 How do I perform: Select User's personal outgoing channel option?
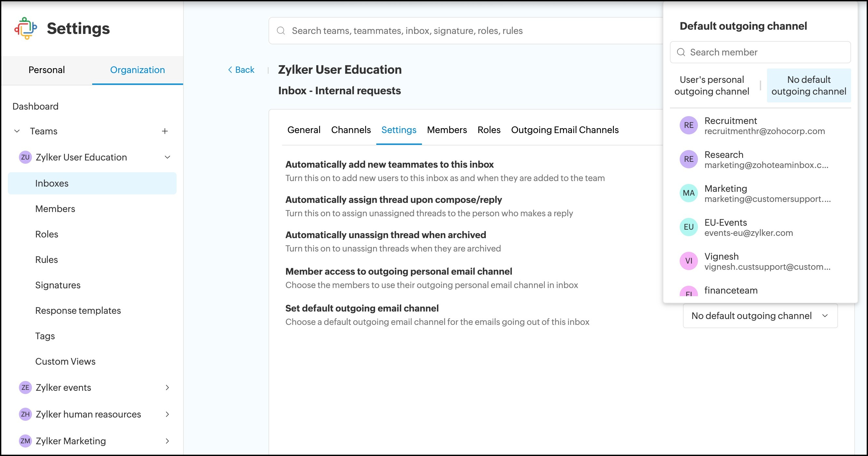coord(712,85)
